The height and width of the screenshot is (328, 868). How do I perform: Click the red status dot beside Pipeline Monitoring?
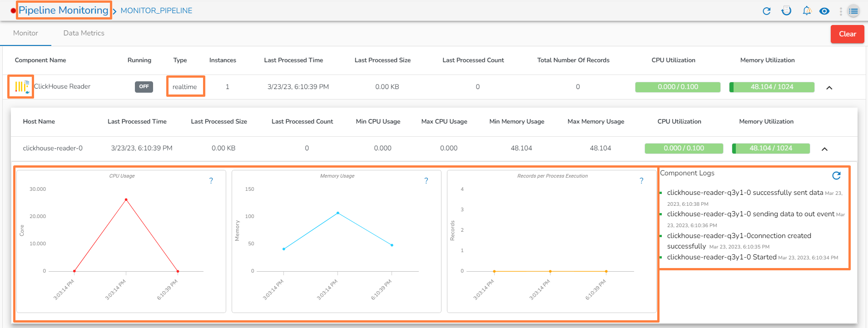(13, 10)
